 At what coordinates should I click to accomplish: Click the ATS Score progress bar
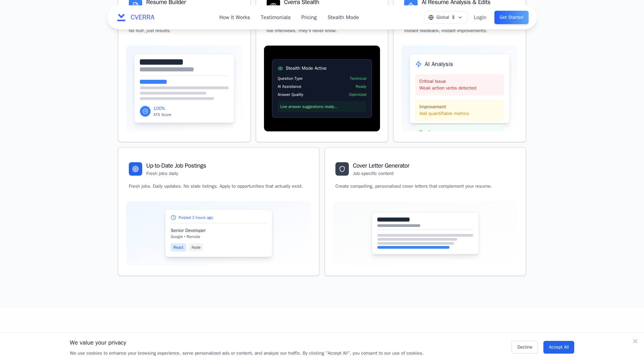tap(153, 82)
